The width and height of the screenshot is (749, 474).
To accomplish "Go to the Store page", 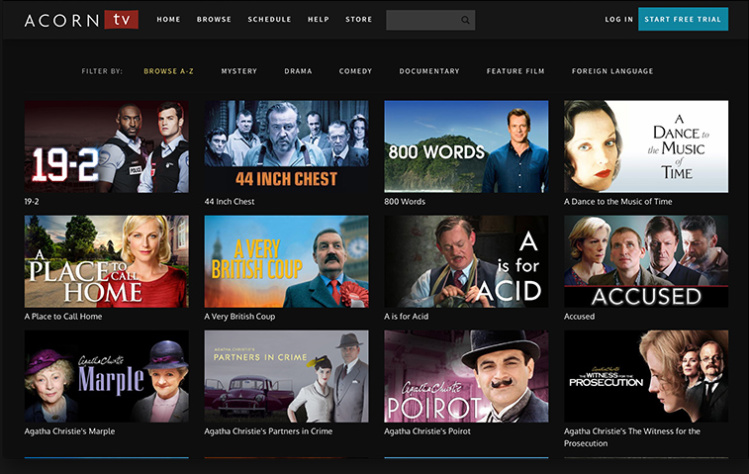I will (359, 20).
